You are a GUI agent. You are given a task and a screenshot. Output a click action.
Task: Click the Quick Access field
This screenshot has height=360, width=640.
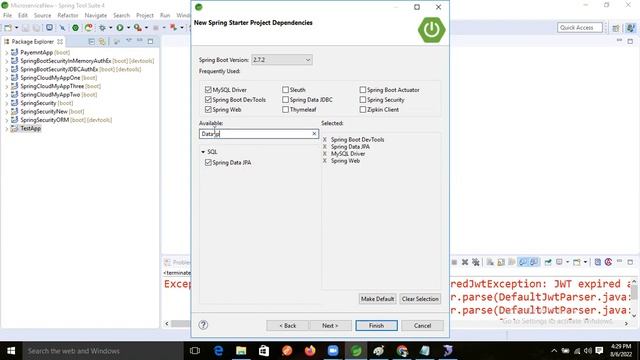pos(580,27)
